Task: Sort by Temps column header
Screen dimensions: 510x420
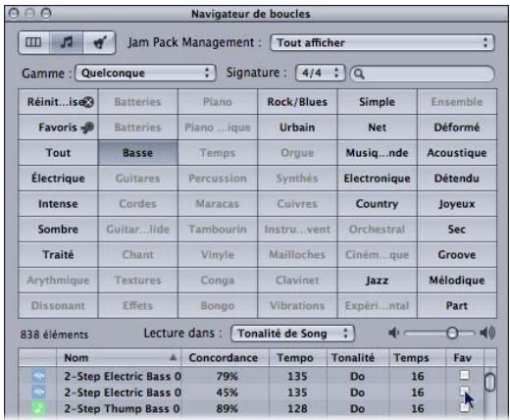Action: point(417,357)
